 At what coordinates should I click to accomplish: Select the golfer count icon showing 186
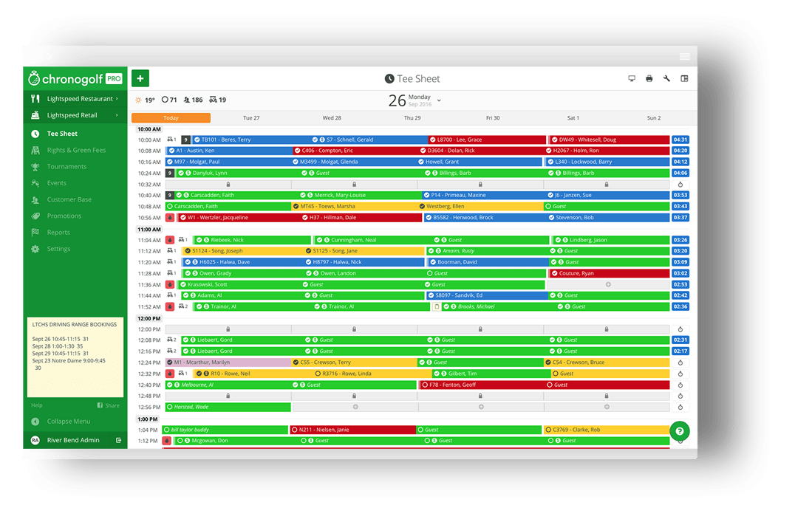(x=187, y=99)
